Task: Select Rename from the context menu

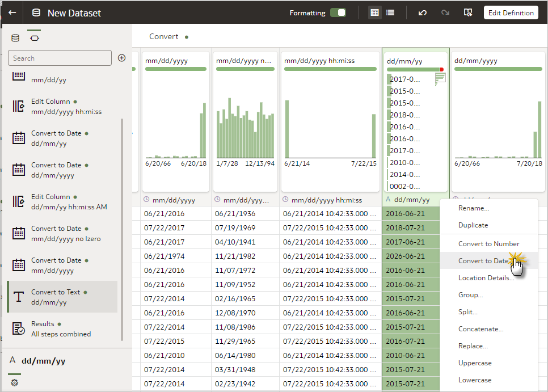Action: [473, 208]
